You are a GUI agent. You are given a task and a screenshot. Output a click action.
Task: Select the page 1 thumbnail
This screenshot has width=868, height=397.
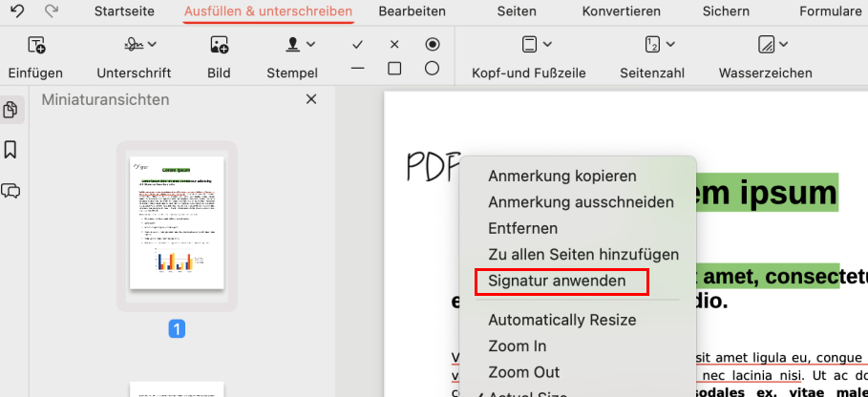(x=177, y=222)
